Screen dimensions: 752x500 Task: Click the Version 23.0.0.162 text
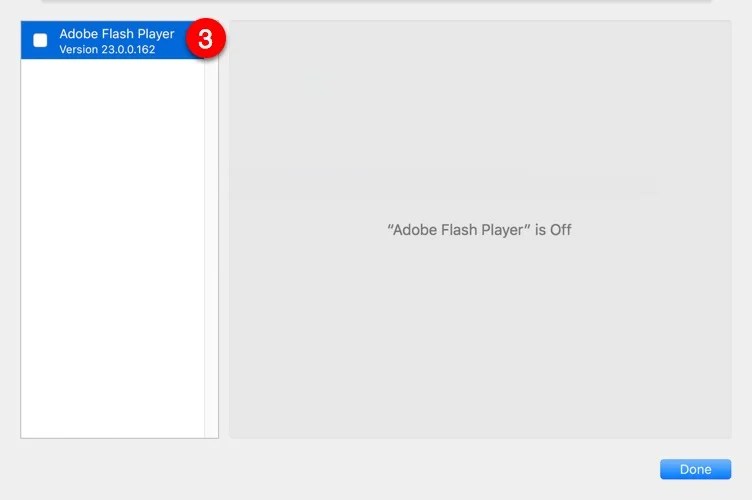tap(107, 49)
